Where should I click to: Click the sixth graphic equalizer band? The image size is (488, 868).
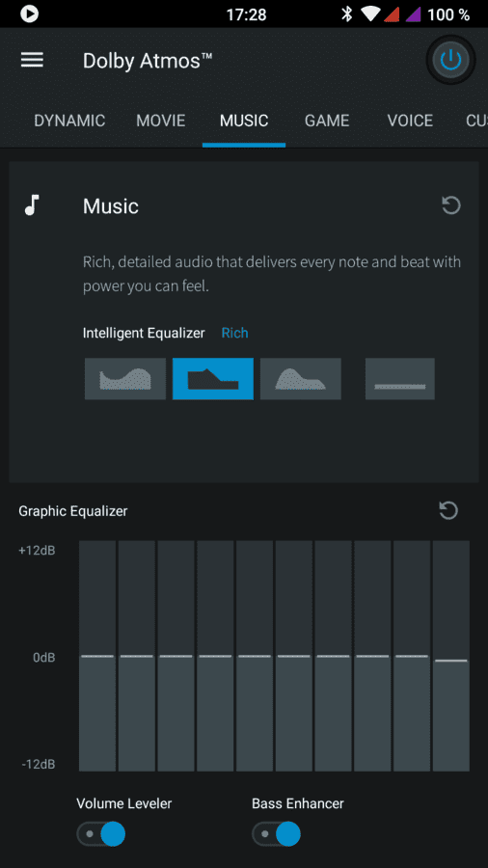[294, 656]
